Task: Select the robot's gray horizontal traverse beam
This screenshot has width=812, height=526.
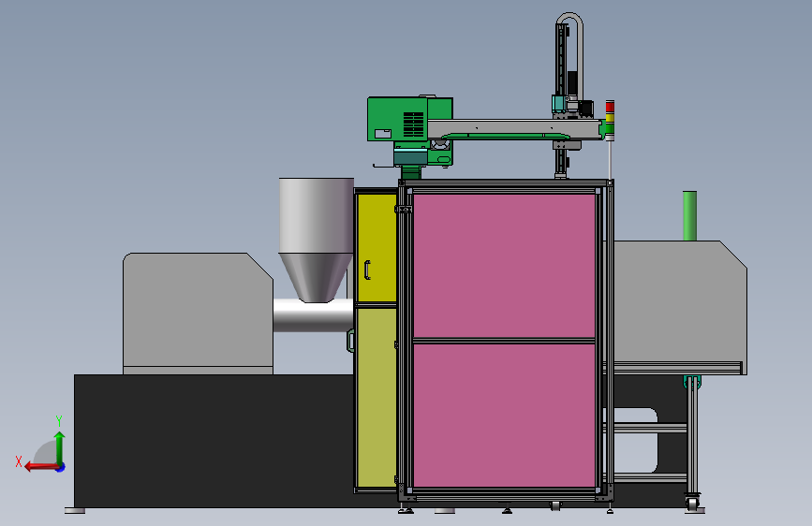Action: pyautogui.click(x=515, y=128)
